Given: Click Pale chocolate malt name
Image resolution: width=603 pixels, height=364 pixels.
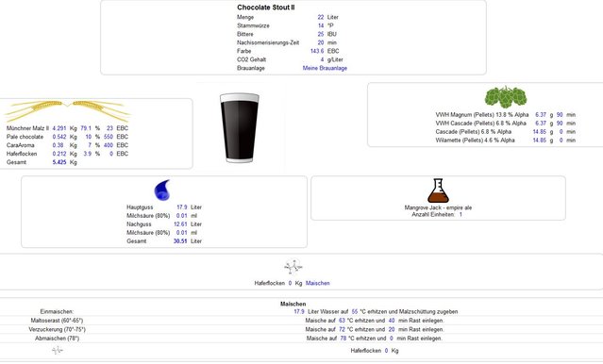Looking at the screenshot, I should coord(25,137).
